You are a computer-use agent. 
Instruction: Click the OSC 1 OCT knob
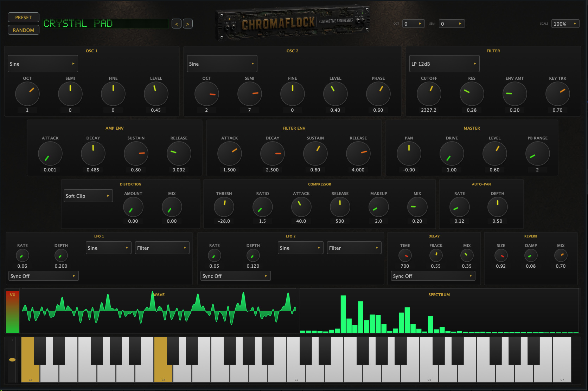click(x=27, y=94)
